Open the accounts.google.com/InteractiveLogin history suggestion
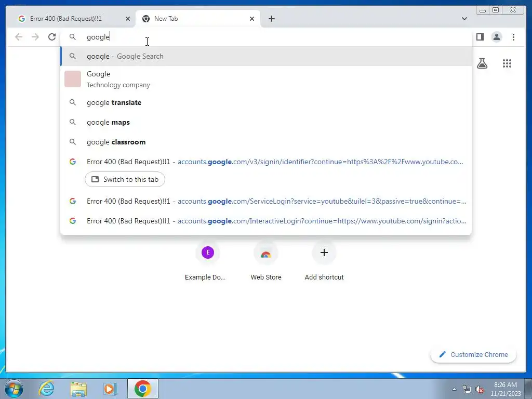 click(266, 221)
